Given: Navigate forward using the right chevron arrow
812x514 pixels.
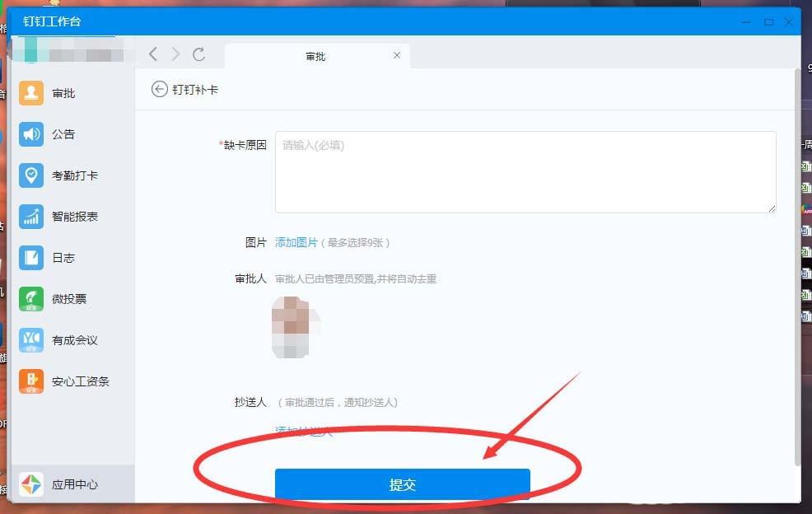Looking at the screenshot, I should tap(175, 54).
